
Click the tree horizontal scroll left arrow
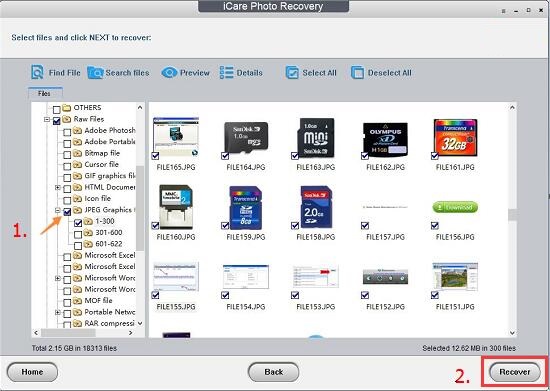pyautogui.click(x=36, y=332)
